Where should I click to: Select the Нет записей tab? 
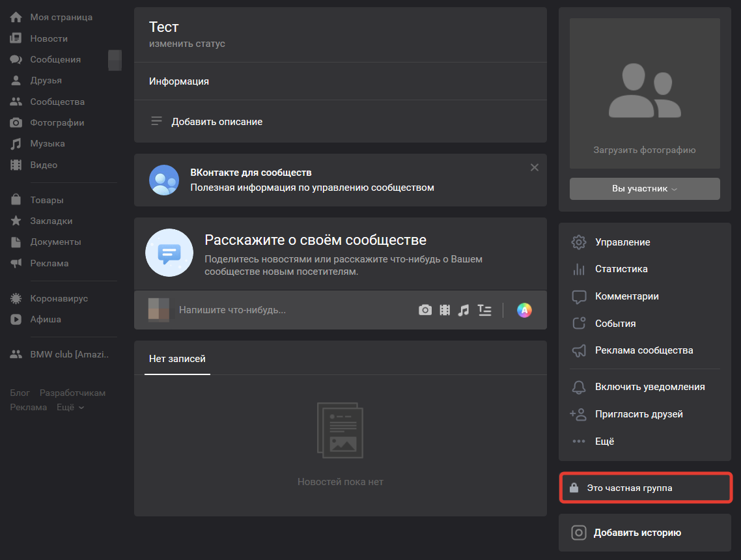click(x=177, y=359)
